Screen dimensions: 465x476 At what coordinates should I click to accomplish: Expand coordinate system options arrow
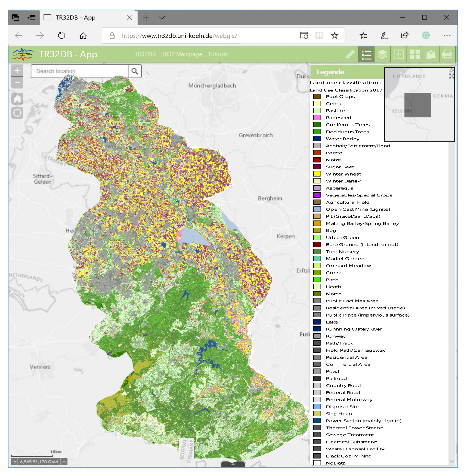coord(64,462)
